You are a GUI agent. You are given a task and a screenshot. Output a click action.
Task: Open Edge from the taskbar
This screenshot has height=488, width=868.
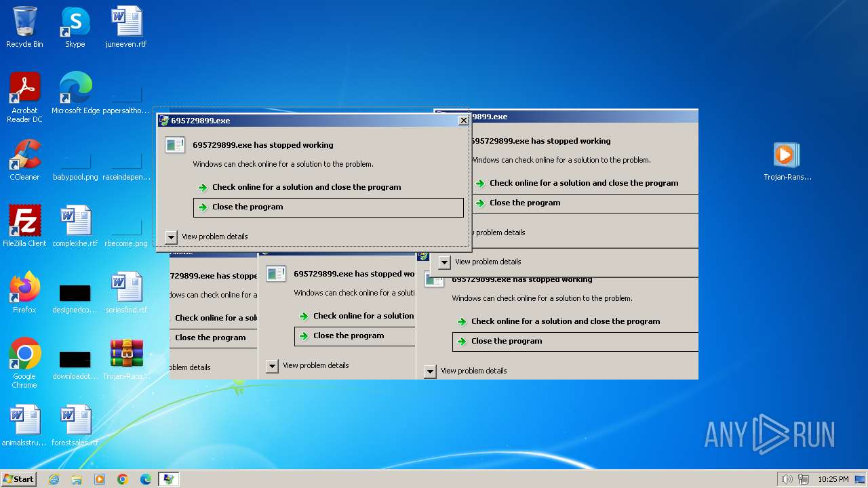click(x=146, y=479)
